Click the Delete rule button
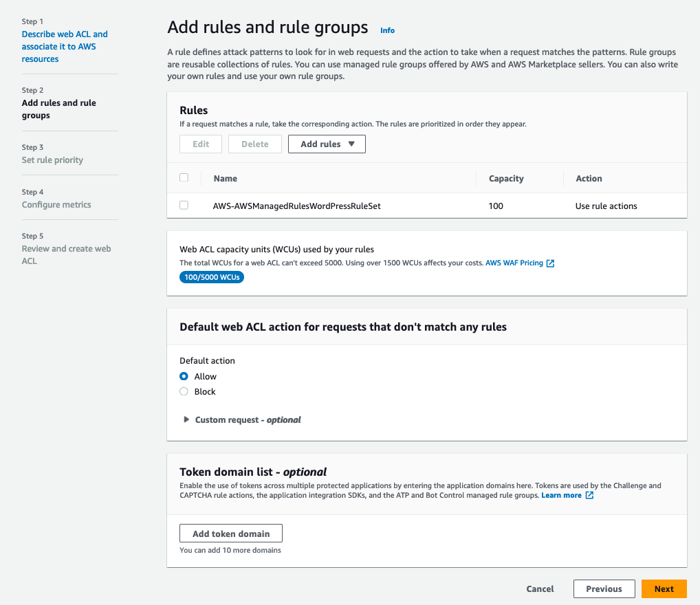Image resolution: width=700 pixels, height=605 pixels. 255,144
